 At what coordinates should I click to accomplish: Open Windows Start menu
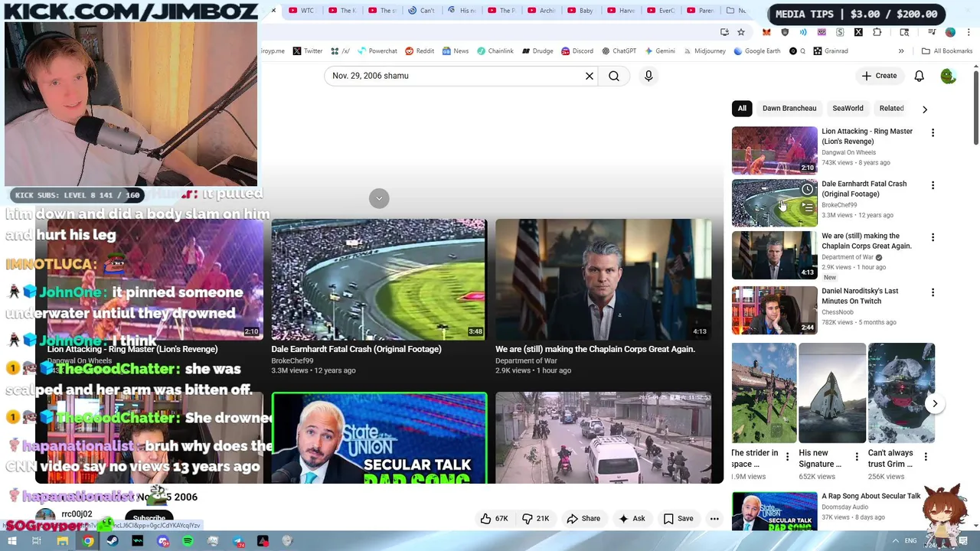coord(11,541)
